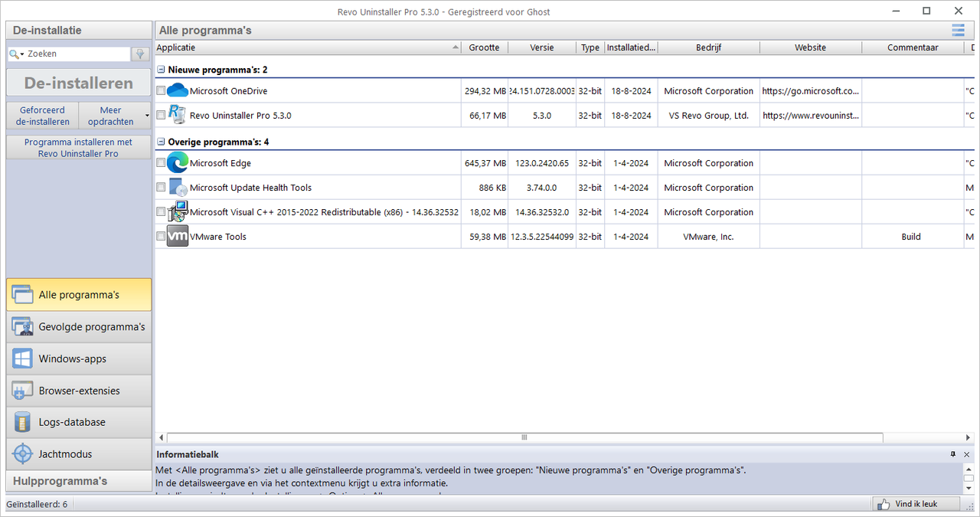Sort by the Website column
This screenshot has width=980, height=517.
point(811,47)
